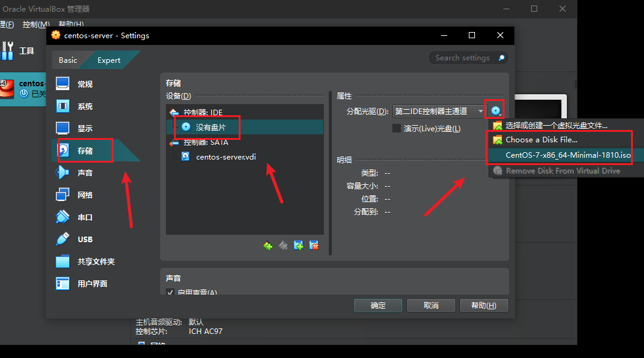Open the 声音 (Audio) settings page in sidebar

[x=75, y=173]
